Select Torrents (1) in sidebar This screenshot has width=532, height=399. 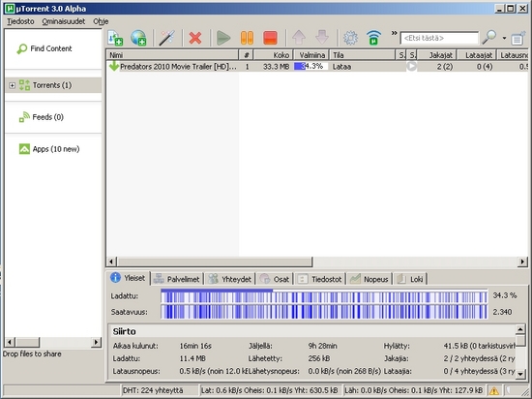(x=52, y=85)
